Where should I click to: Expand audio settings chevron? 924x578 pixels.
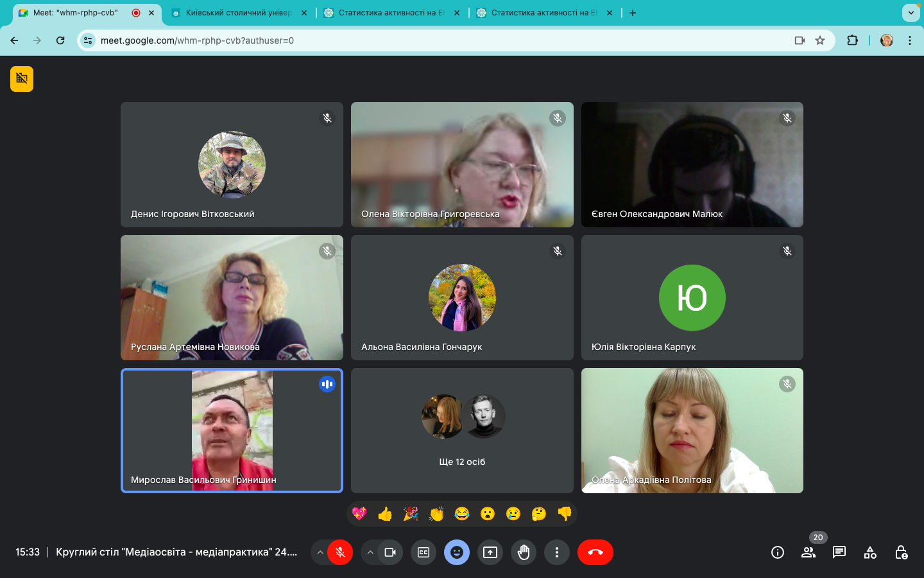point(320,552)
